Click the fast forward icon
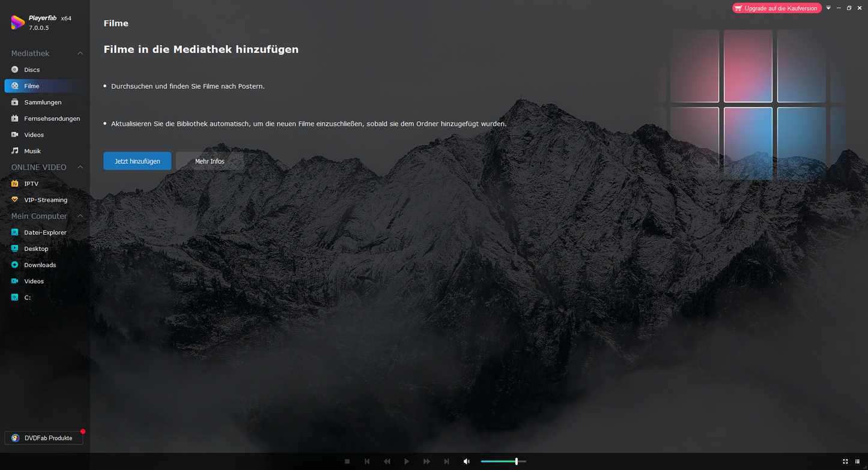This screenshot has height=470, width=868. tap(426, 462)
